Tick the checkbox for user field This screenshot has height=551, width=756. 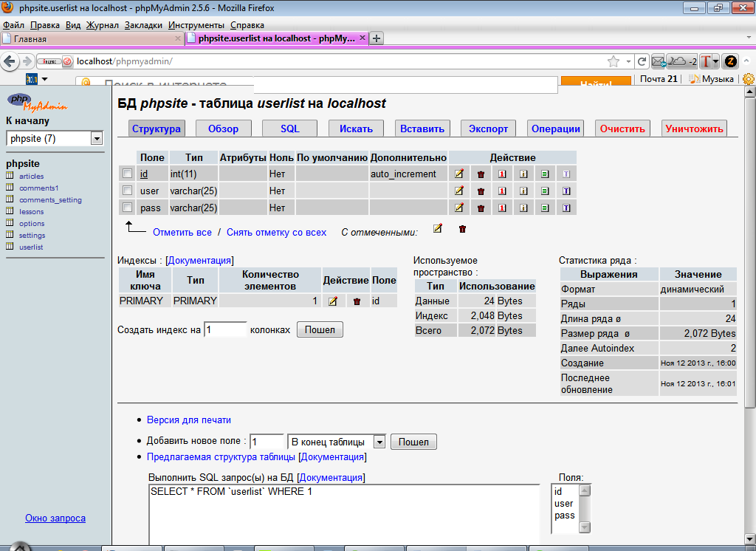(x=127, y=190)
